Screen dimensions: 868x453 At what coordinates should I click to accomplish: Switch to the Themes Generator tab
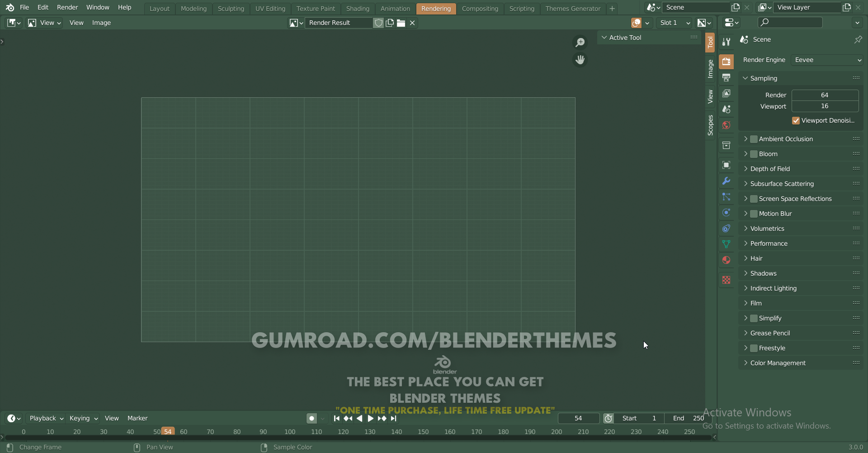tap(573, 9)
